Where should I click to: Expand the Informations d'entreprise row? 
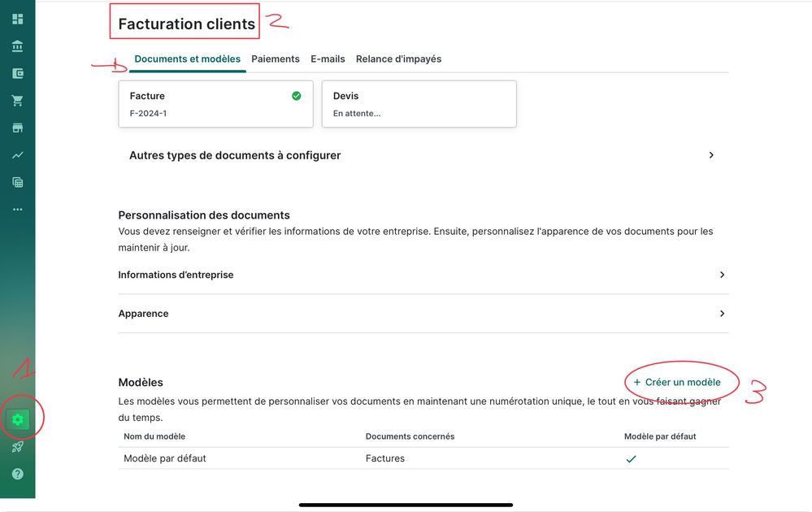(x=722, y=275)
